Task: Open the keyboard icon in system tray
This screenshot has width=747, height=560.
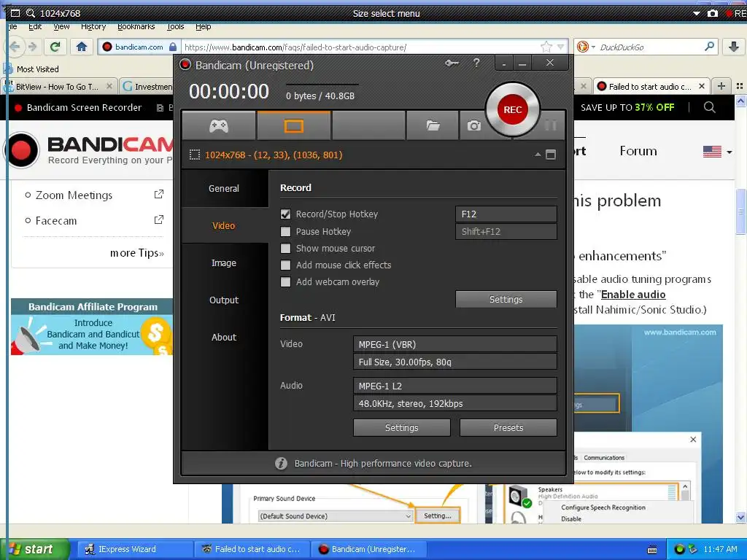Action: pos(652,550)
